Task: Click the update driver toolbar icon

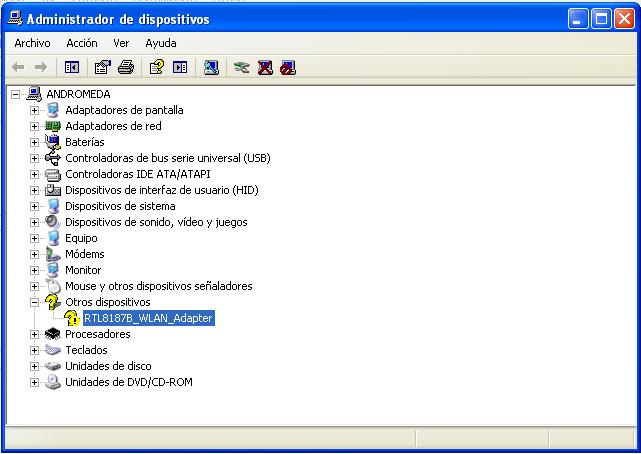Action: click(x=241, y=67)
